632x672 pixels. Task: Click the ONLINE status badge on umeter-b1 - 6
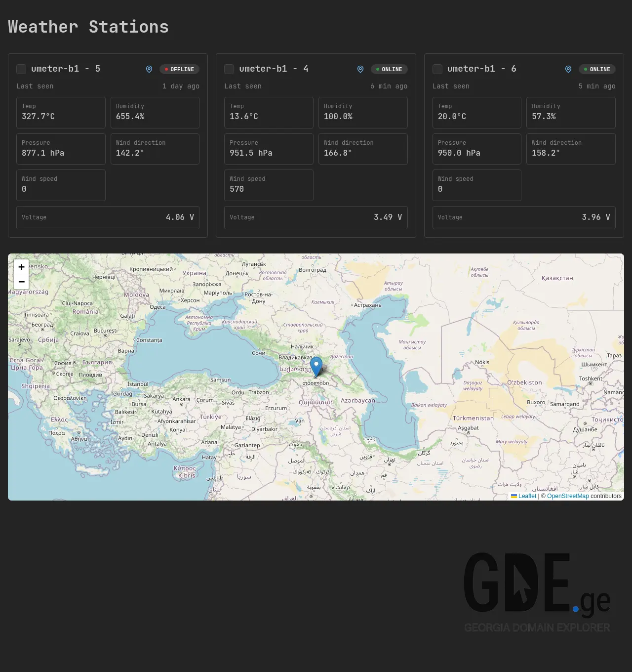pyautogui.click(x=597, y=69)
